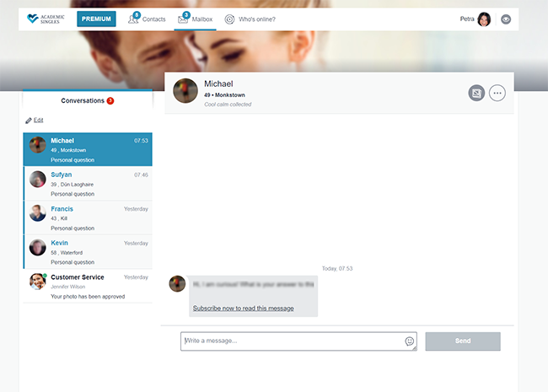This screenshot has height=392, width=548.
Task: Click the Contacts notification badge
Action: (137, 15)
